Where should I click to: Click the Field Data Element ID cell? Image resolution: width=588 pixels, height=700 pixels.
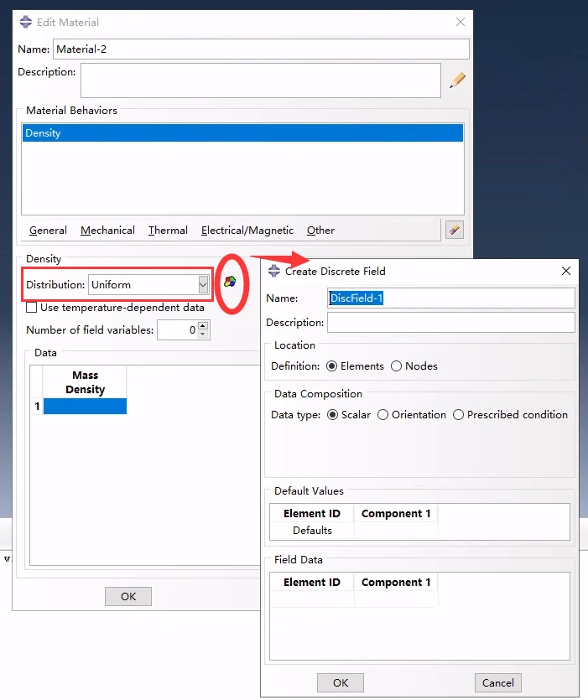point(312,599)
